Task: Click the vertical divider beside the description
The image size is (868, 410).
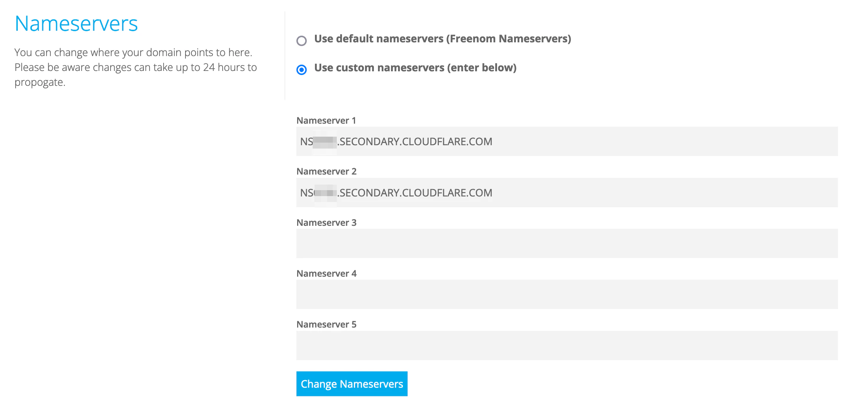Action: tap(285, 56)
